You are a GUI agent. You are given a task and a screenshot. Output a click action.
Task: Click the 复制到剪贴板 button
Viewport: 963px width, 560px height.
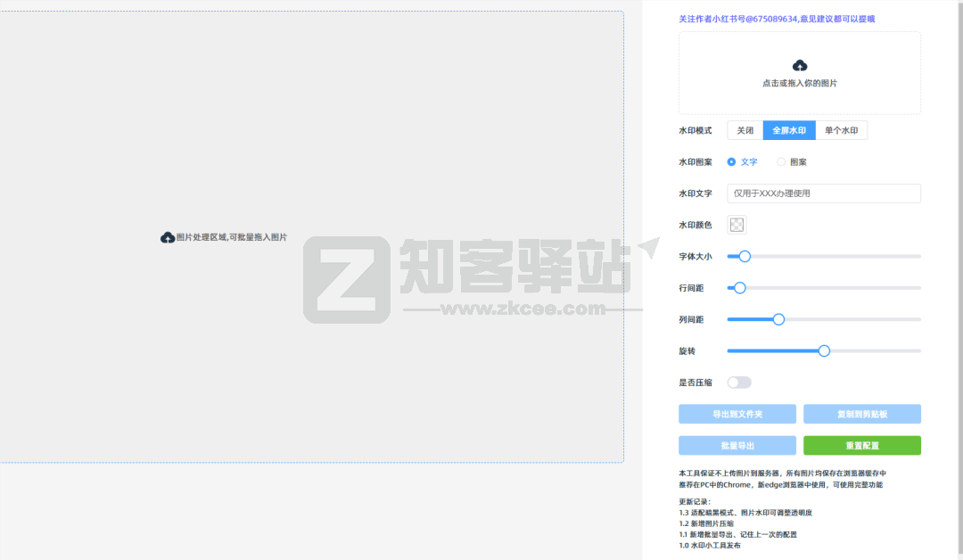coord(861,414)
